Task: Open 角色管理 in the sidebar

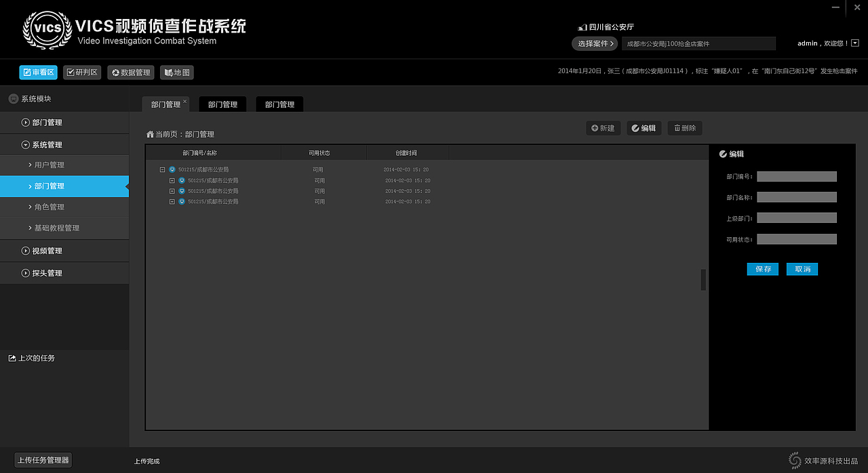Action: (64, 207)
